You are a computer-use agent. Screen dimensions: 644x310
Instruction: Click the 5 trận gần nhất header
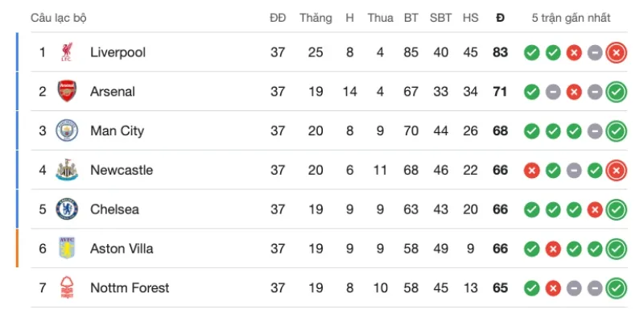(571, 18)
